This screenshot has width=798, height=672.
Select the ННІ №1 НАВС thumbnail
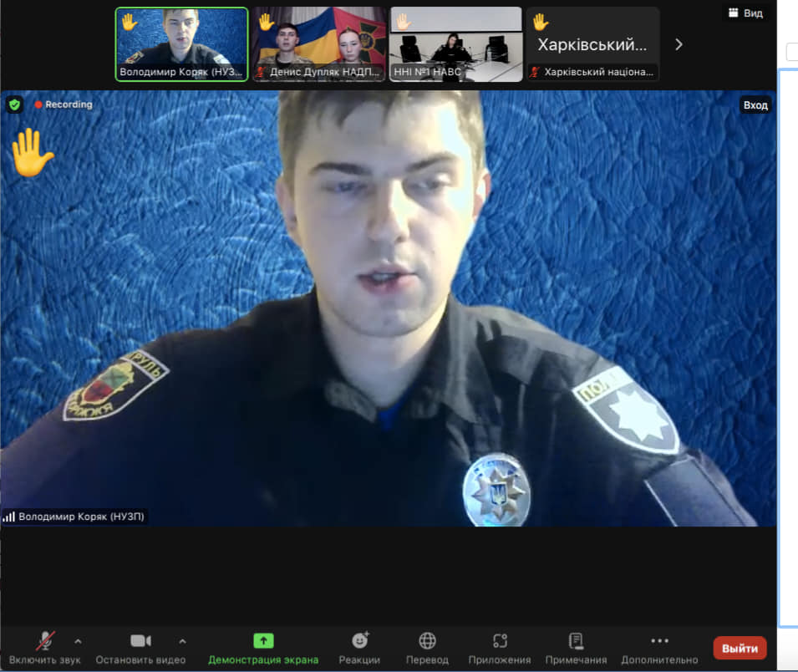[x=455, y=44]
